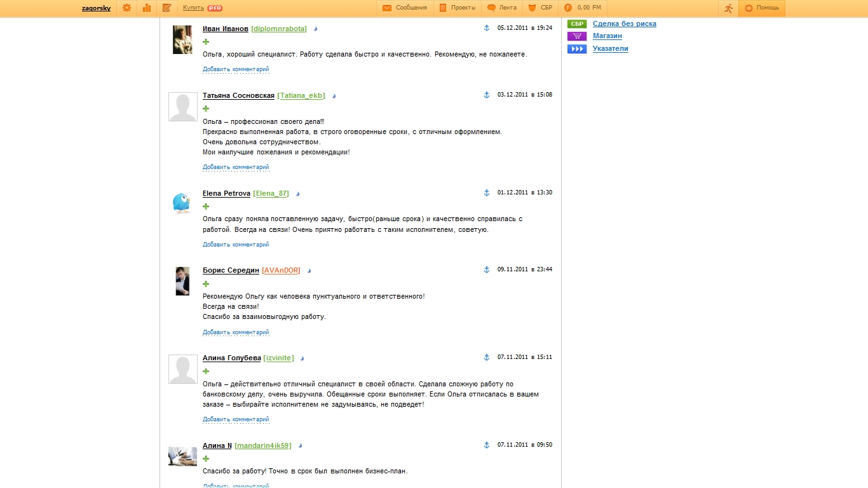Click the [izvinite] username link
868x488 pixels.
pyautogui.click(x=279, y=358)
